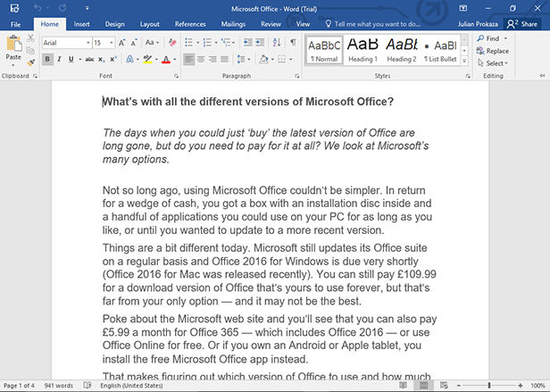Clear all formatting with eraser icon

[172, 43]
